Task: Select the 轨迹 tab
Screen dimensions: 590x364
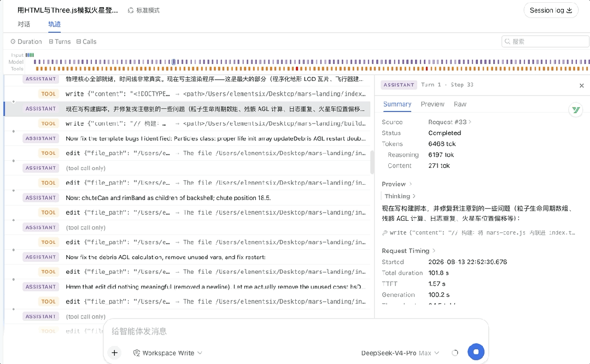Action: point(54,25)
